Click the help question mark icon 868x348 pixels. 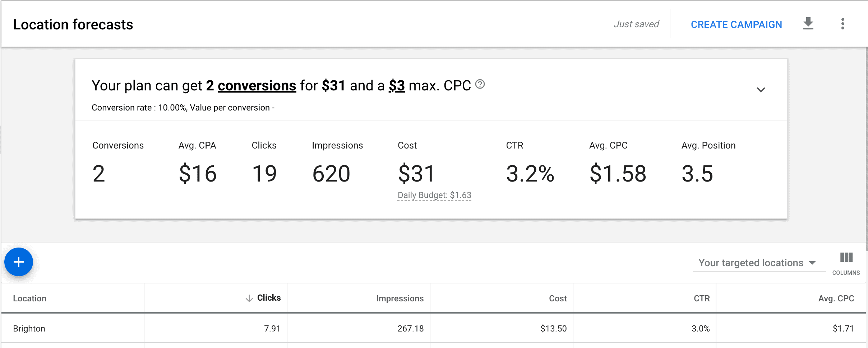pos(480,84)
